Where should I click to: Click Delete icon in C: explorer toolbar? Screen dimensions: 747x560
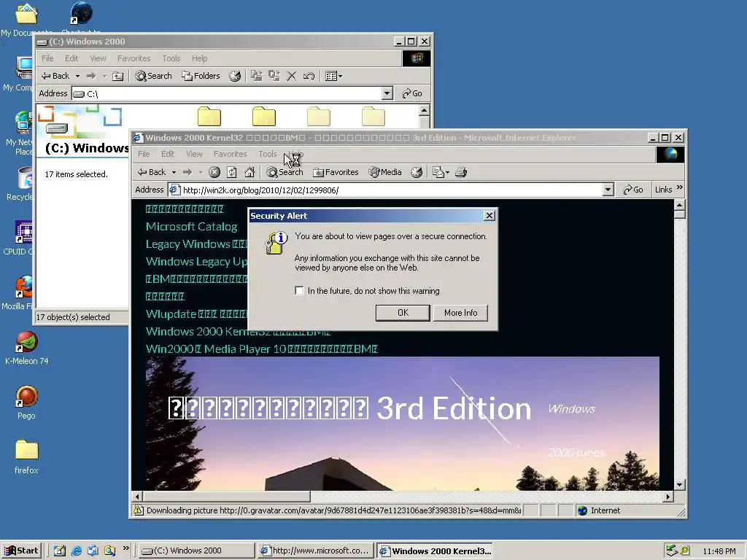pos(292,76)
